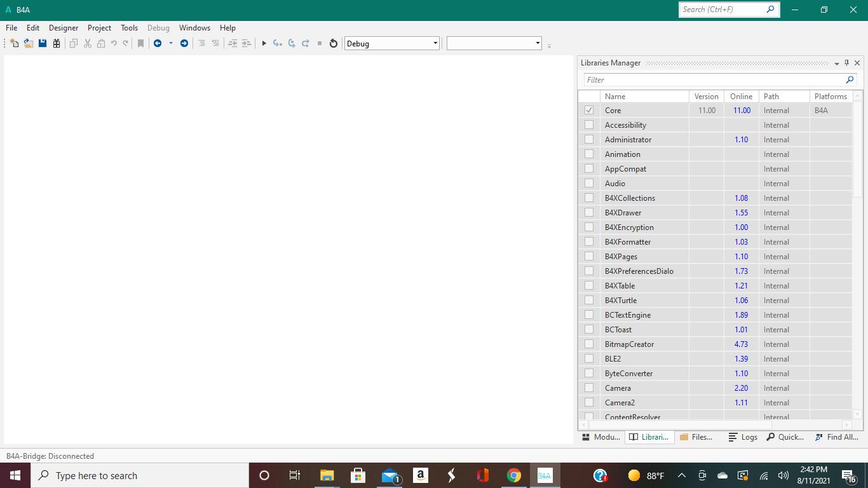Image resolution: width=868 pixels, height=488 pixels.
Task: Click the increase indent icon
Action: (x=247, y=43)
